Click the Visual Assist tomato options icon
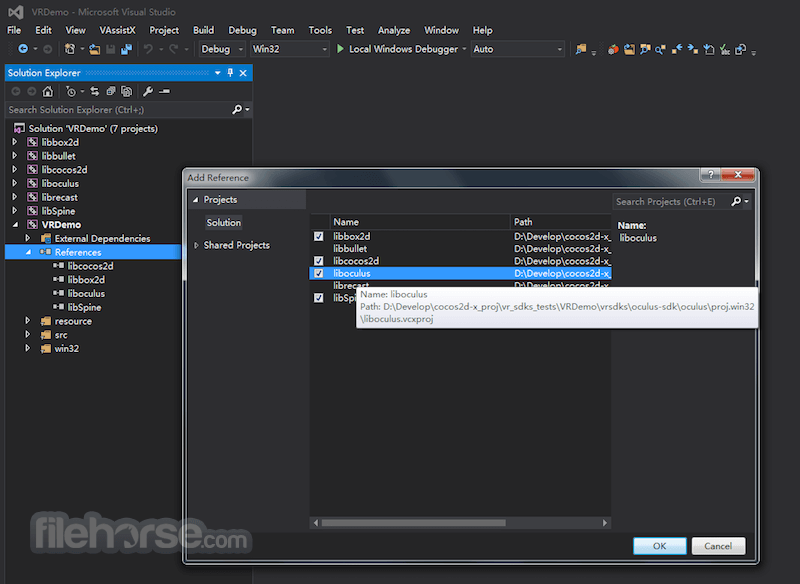Screen dimensions: 800x584 tap(613, 49)
